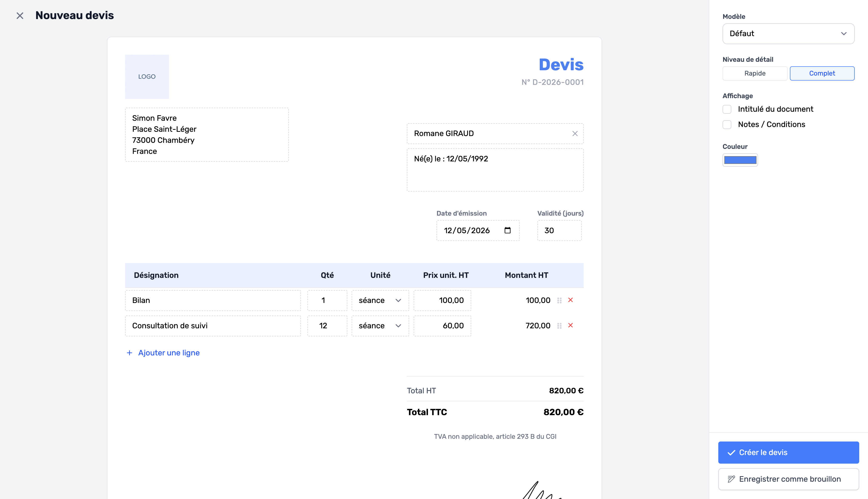Click the Consultation de suivi designation field
Image resolution: width=868 pixels, height=499 pixels.
213,326
